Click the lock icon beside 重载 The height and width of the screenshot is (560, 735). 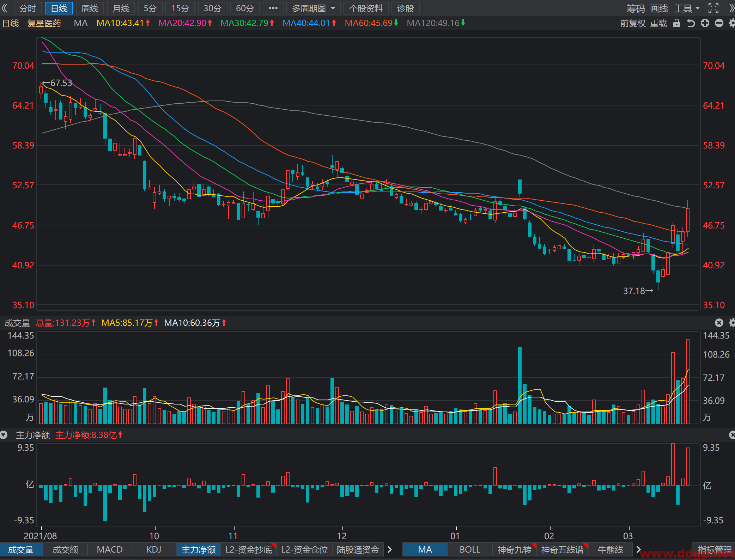[676, 23]
